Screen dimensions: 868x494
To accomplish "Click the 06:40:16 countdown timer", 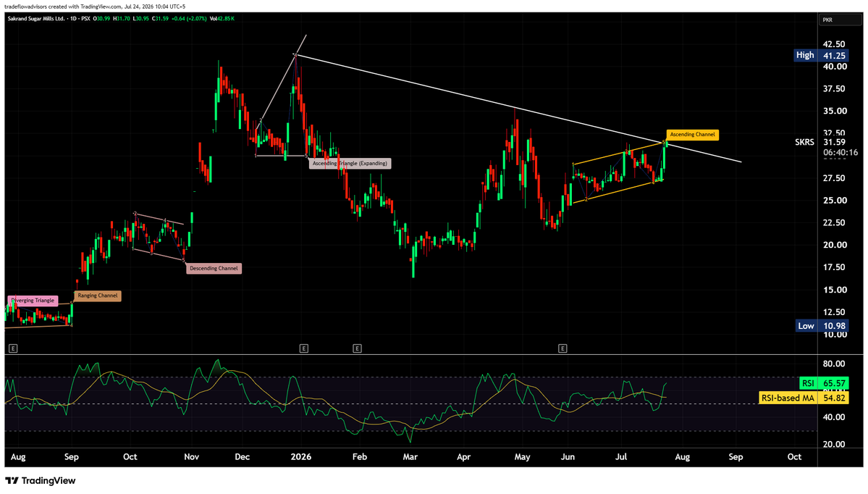I will pyautogui.click(x=840, y=152).
